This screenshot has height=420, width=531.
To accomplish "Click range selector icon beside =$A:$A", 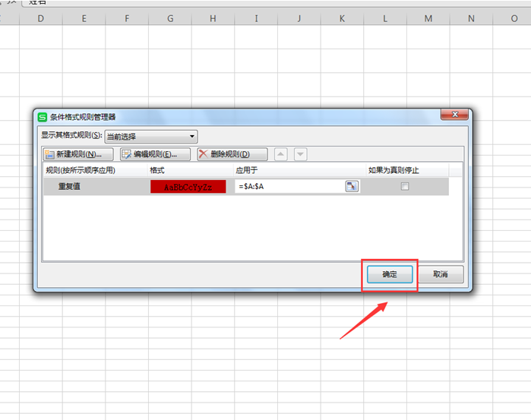I will click(352, 186).
